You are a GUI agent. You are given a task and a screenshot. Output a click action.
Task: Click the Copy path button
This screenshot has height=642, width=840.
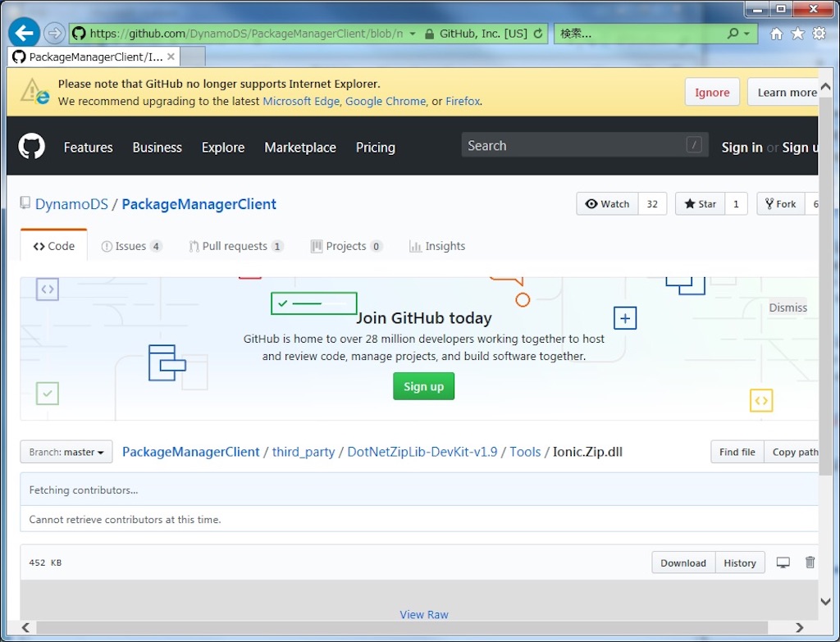click(792, 452)
